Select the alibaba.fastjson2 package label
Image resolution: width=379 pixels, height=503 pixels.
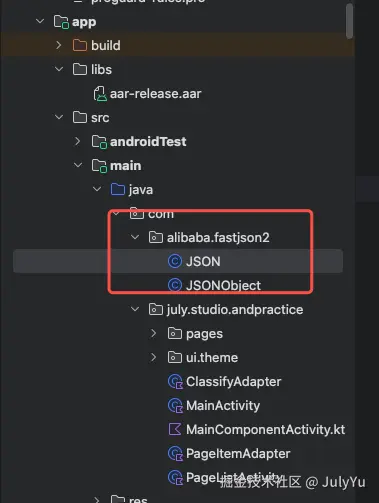point(218,238)
